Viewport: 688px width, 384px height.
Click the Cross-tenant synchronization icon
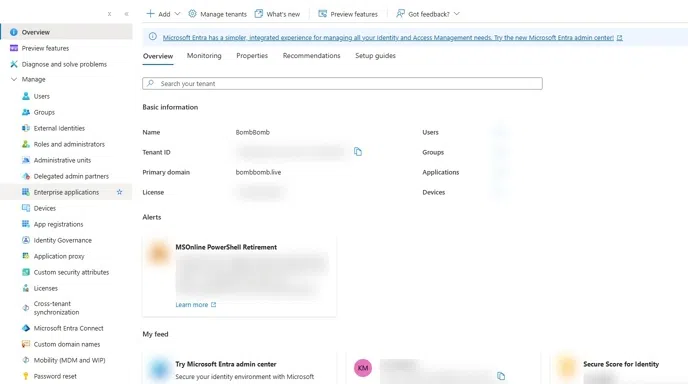point(26,308)
